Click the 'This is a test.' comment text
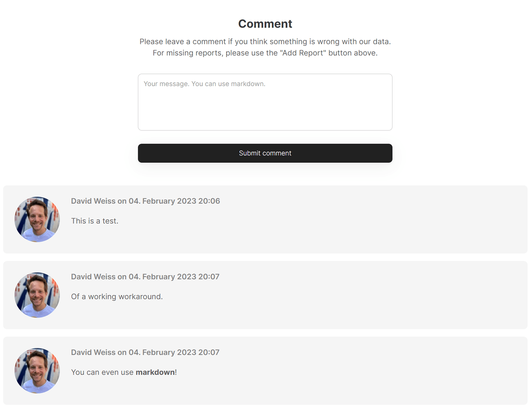Screen dimensions: 532x407 point(95,221)
